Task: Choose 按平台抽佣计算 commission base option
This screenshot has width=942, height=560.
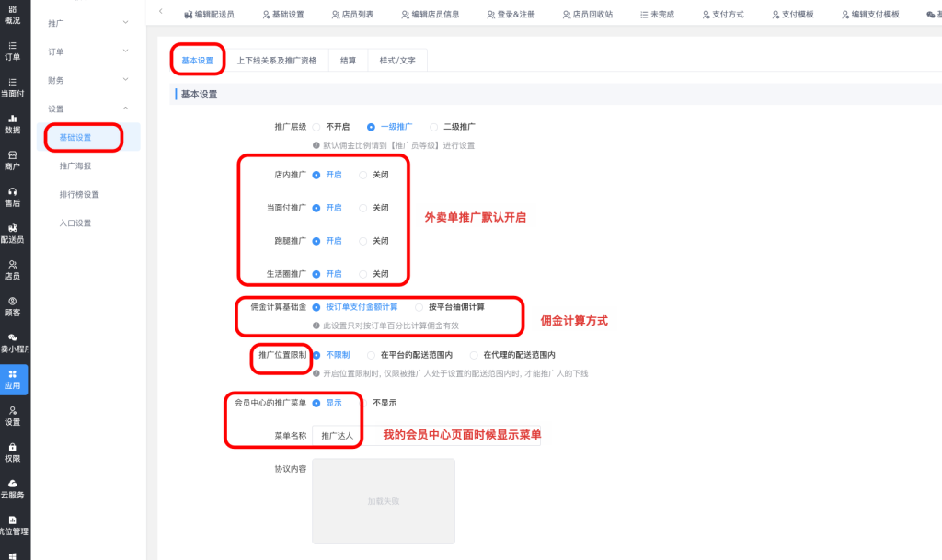Action: pos(420,307)
